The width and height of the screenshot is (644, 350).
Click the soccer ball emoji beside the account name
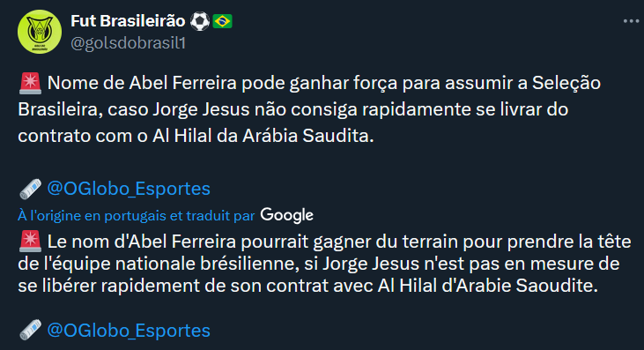200,21
